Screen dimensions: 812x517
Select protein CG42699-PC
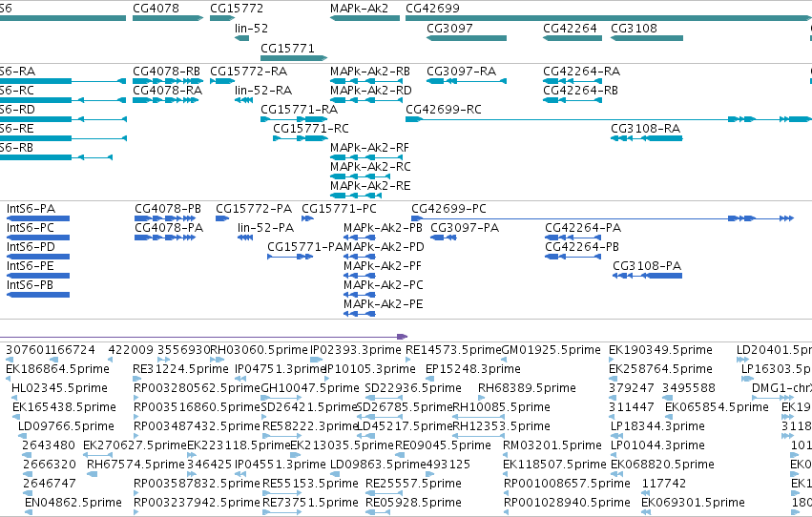(602, 218)
